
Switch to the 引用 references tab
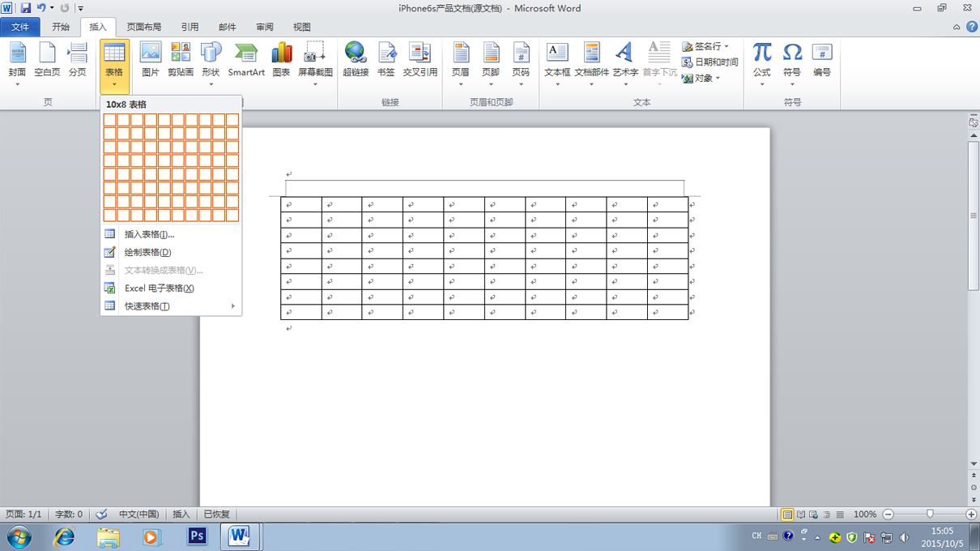(x=190, y=27)
